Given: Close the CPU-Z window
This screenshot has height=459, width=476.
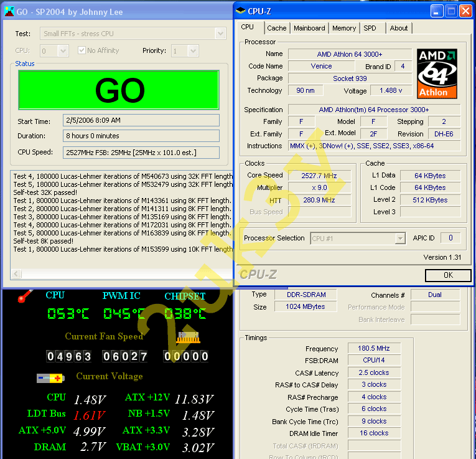Looking at the screenshot, I should click(x=465, y=11).
